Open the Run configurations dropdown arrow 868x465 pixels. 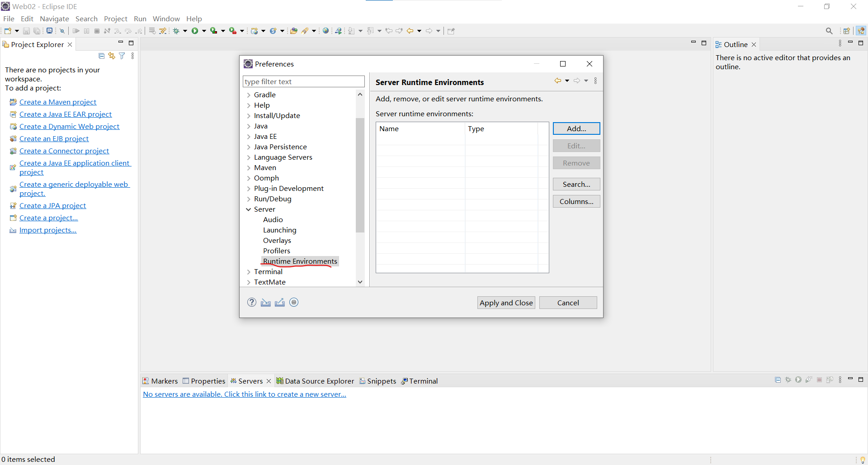pos(204,31)
